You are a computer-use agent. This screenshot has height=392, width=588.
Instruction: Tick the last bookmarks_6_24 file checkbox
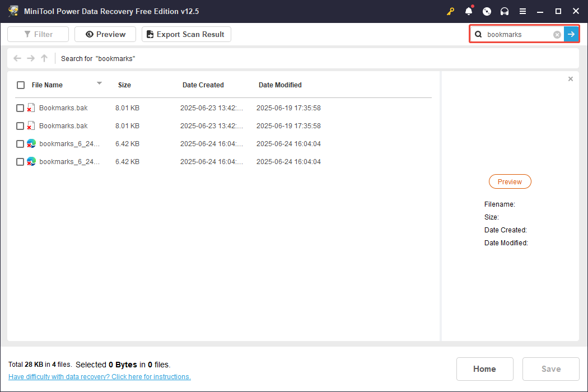click(20, 162)
